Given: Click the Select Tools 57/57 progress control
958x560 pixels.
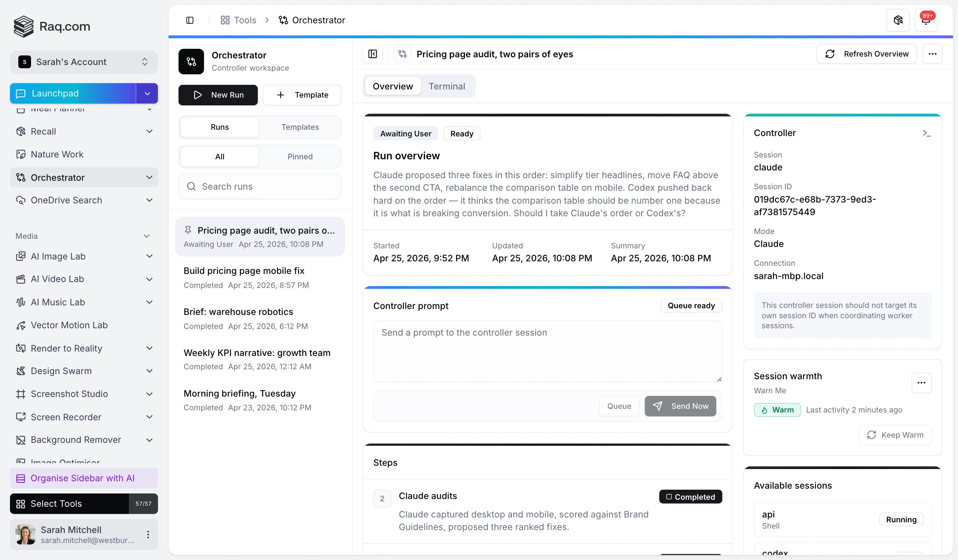Looking at the screenshot, I should click(x=143, y=503).
